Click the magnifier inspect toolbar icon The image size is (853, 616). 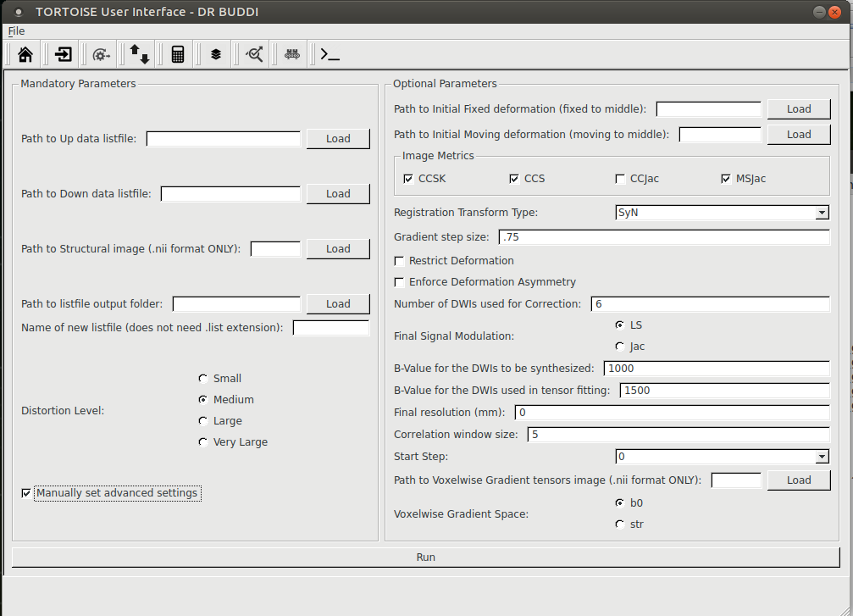(x=254, y=54)
